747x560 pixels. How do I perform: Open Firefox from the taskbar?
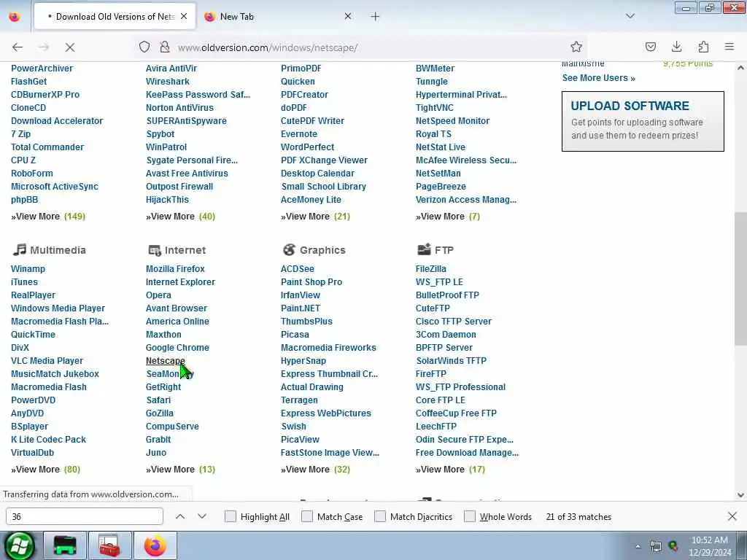tap(155, 545)
